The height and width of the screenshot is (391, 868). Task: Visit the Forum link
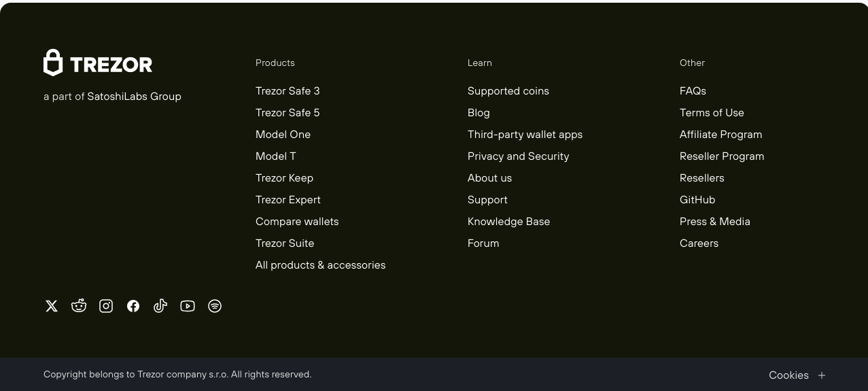483,243
